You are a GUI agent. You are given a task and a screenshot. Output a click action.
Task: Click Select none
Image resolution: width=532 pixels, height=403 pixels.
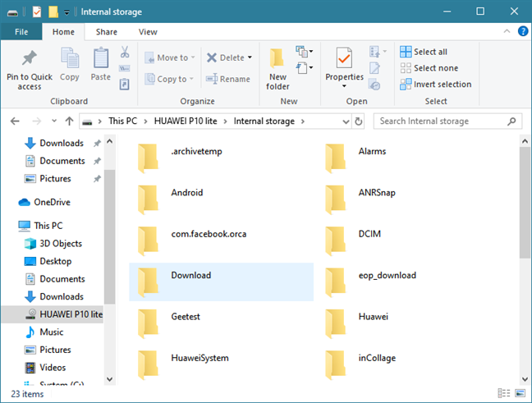click(429, 68)
